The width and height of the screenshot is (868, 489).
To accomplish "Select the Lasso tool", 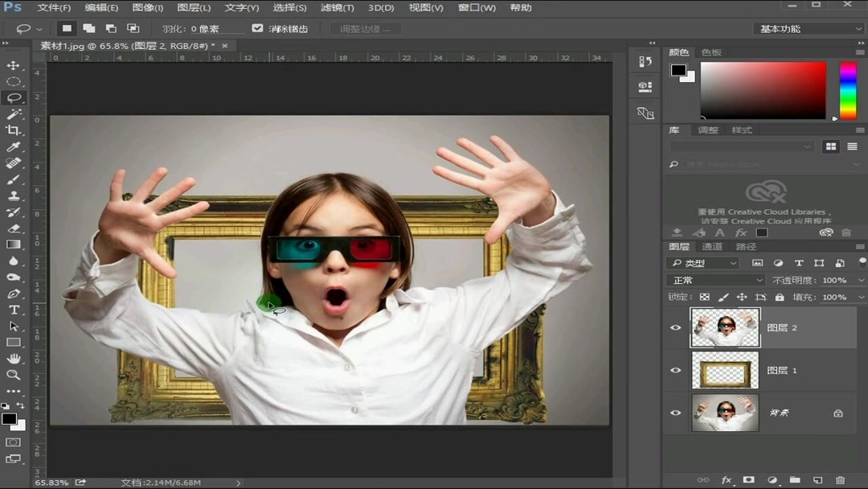I will 14,97.
